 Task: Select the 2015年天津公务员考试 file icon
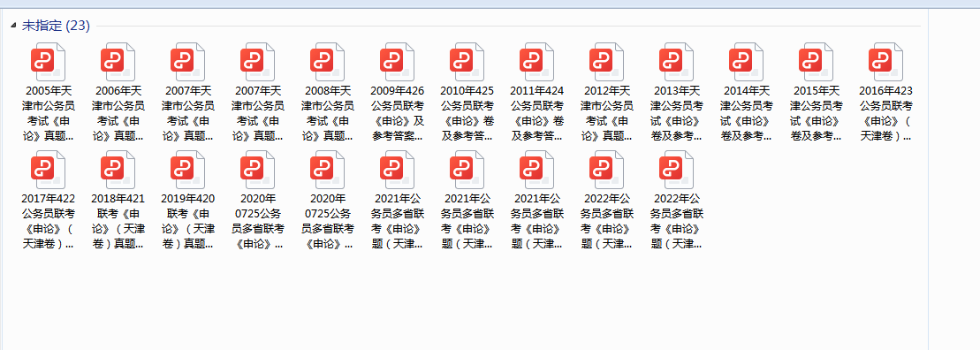pos(817,61)
